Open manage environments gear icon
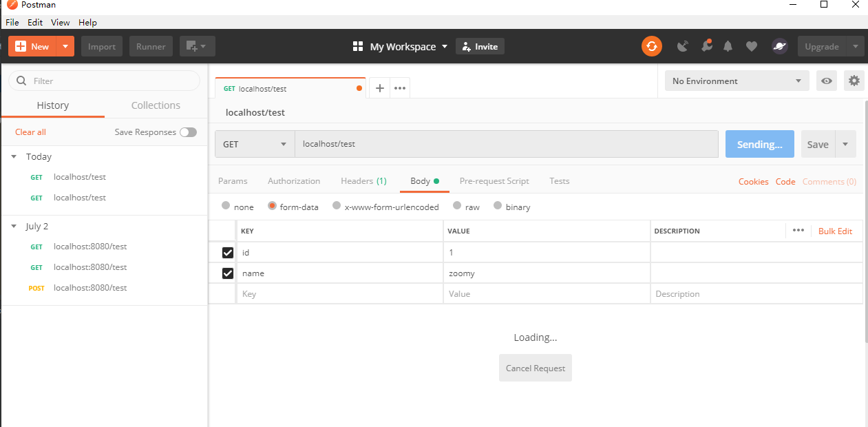The width and height of the screenshot is (868, 427). coord(854,81)
